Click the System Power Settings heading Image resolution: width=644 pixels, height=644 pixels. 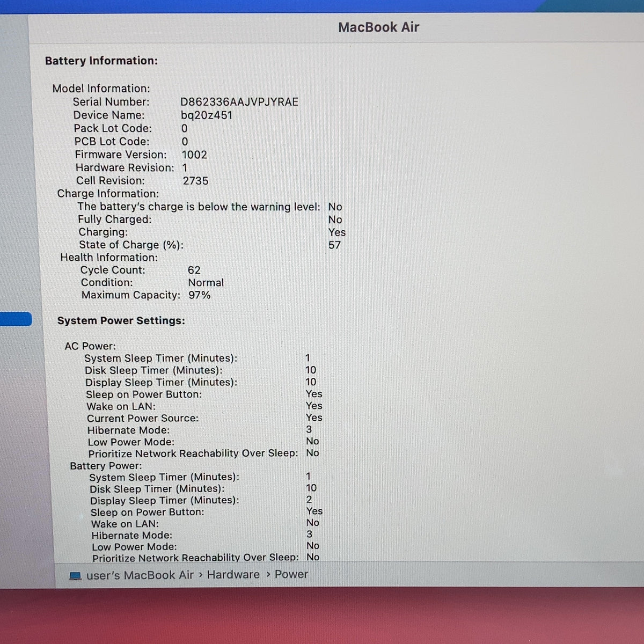(x=121, y=321)
